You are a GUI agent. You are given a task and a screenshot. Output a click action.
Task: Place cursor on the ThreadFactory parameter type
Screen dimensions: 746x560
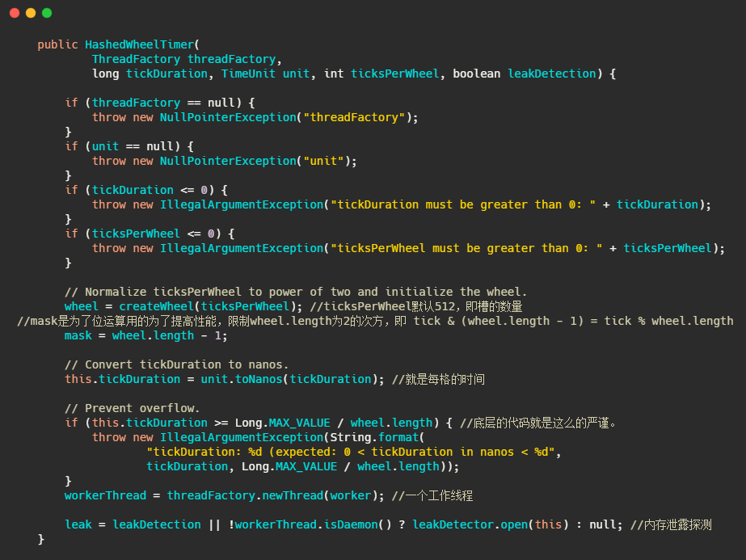click(x=136, y=59)
